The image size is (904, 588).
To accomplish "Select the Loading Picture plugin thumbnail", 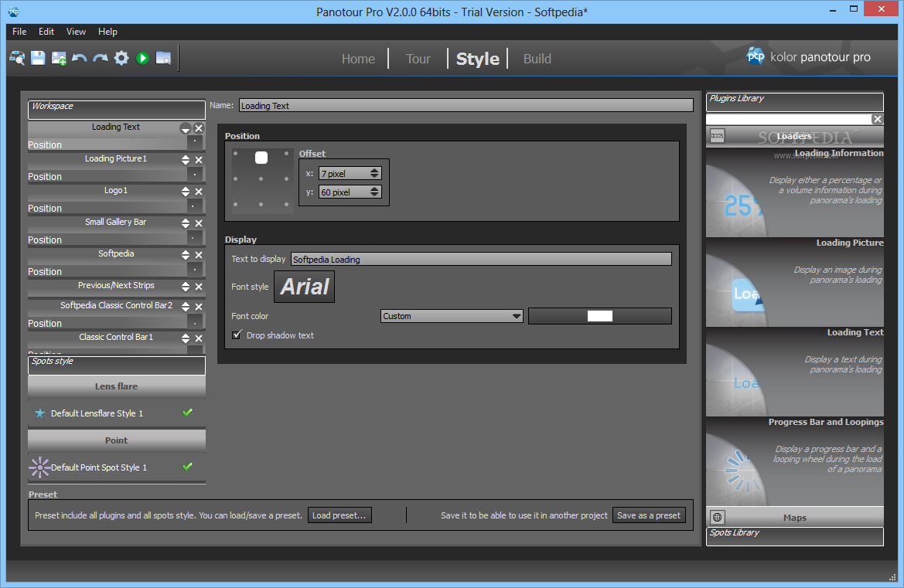I will click(x=794, y=282).
